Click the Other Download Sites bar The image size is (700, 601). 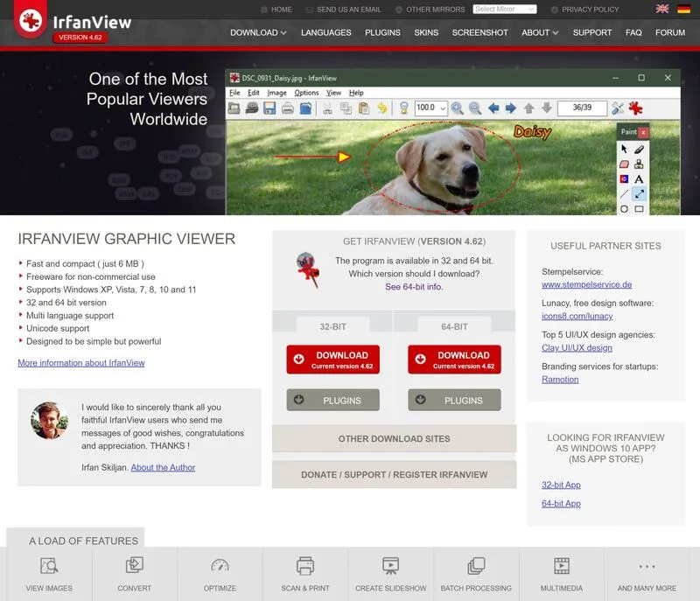[x=394, y=438]
